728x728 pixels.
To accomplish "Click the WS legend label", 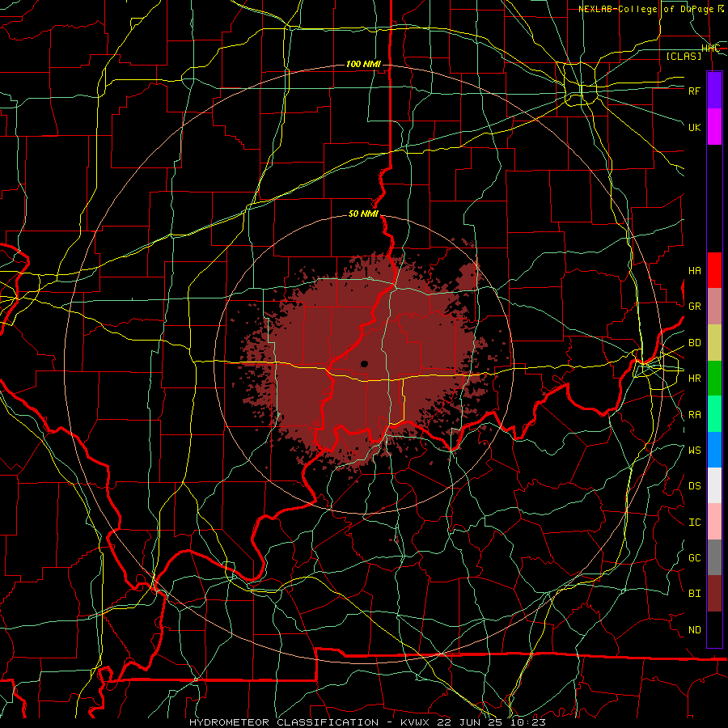I will pyautogui.click(x=694, y=451).
